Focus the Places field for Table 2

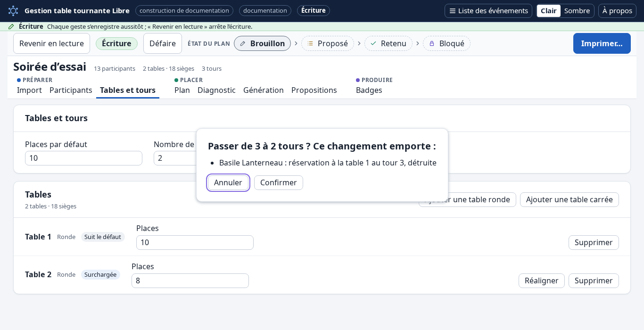190,280
